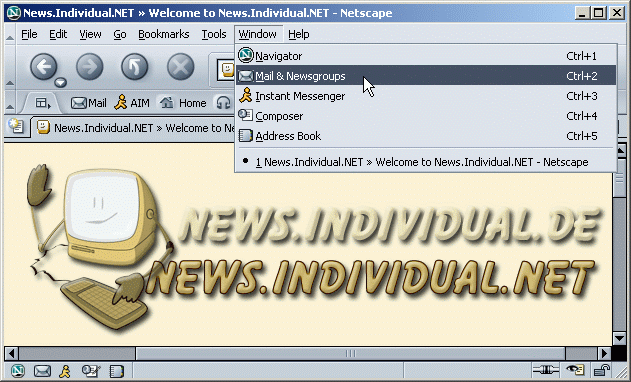Open Address Book icon in status bar
The image size is (631, 382).
pos(117,371)
